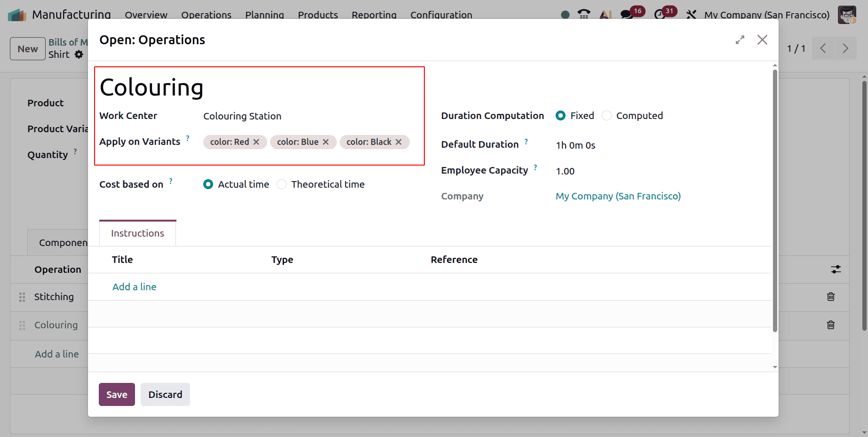Viewport: 868px width, 437px height.
Task: Open the VoIP phone icon
Action: pos(584,15)
